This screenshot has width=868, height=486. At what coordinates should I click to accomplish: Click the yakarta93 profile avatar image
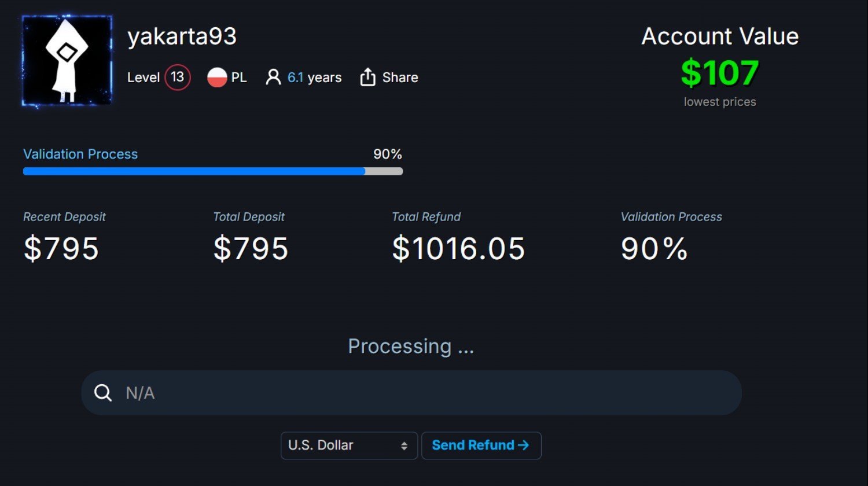coord(67,61)
